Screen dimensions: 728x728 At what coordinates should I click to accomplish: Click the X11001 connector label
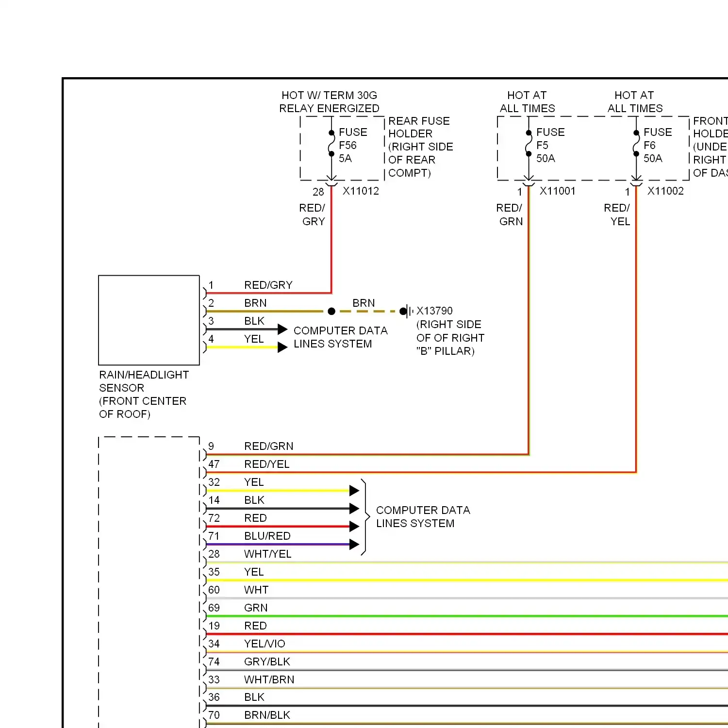point(558,191)
